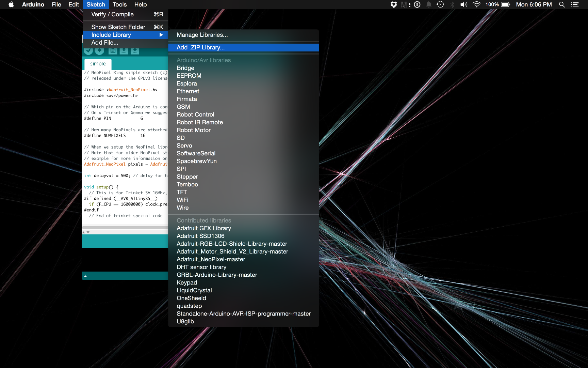The height and width of the screenshot is (368, 588).
Task: Include the SpacebrewYun library
Action: (x=243, y=161)
